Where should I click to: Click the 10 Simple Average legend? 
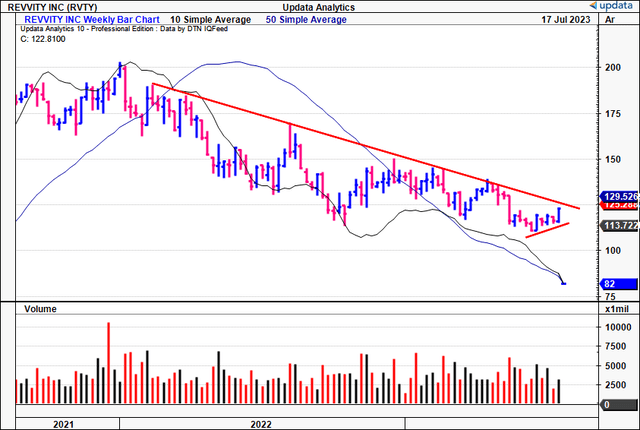coord(210,20)
